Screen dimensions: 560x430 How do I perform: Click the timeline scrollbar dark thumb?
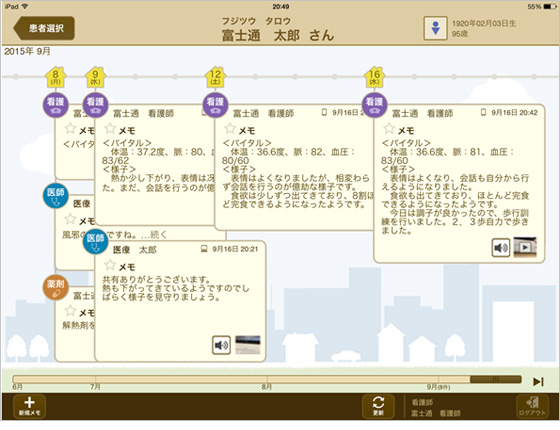click(495, 379)
